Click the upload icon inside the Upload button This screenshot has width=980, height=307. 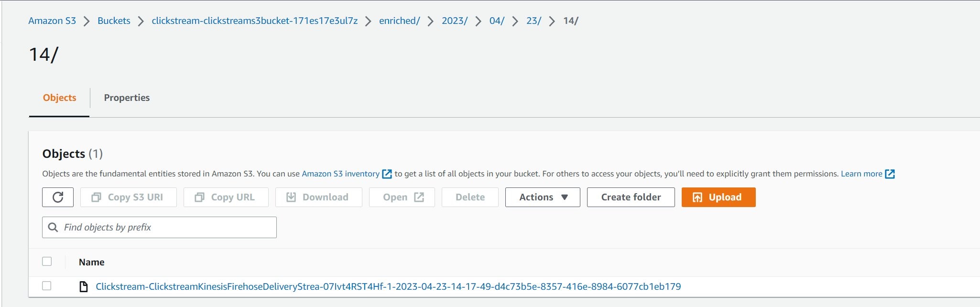[x=697, y=197]
